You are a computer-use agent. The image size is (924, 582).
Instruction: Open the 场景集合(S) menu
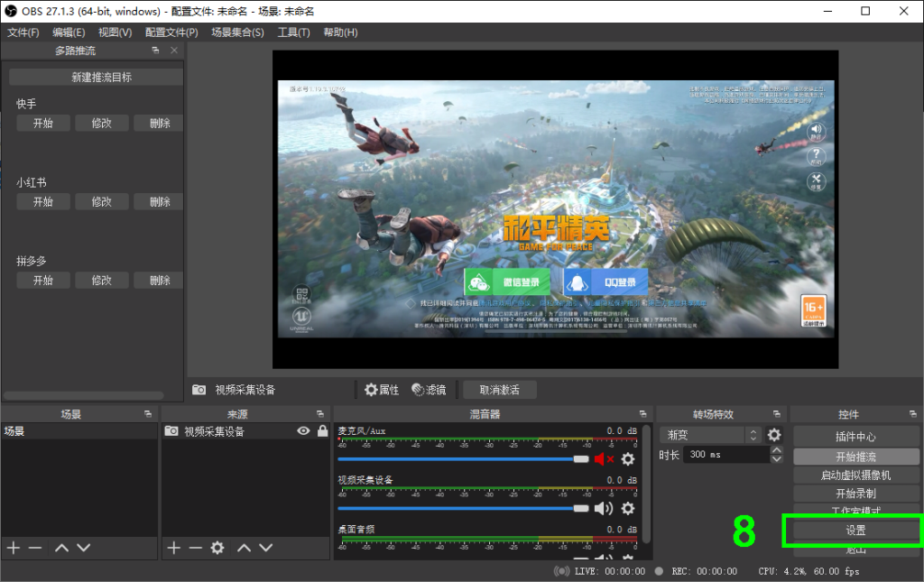tap(237, 32)
